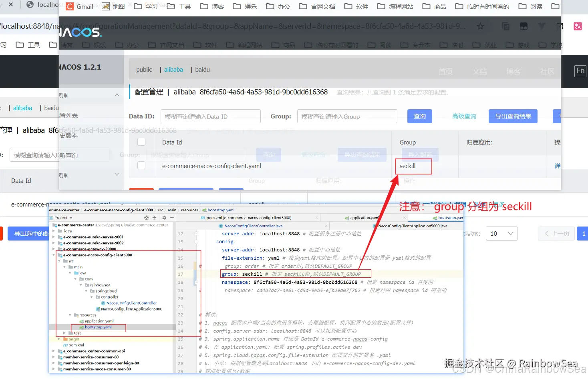
Task: Collapse the resources folder in project tree
Action: [x=70, y=315]
